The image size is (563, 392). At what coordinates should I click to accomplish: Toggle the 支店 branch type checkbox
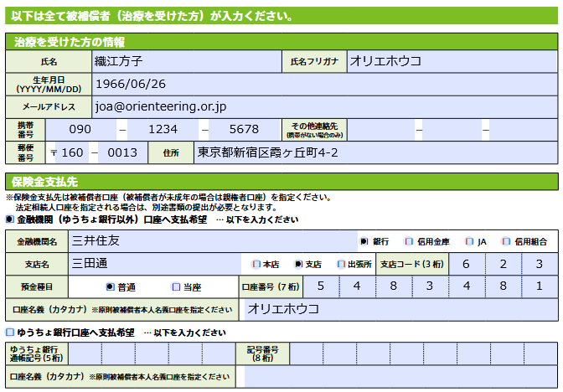(297, 264)
